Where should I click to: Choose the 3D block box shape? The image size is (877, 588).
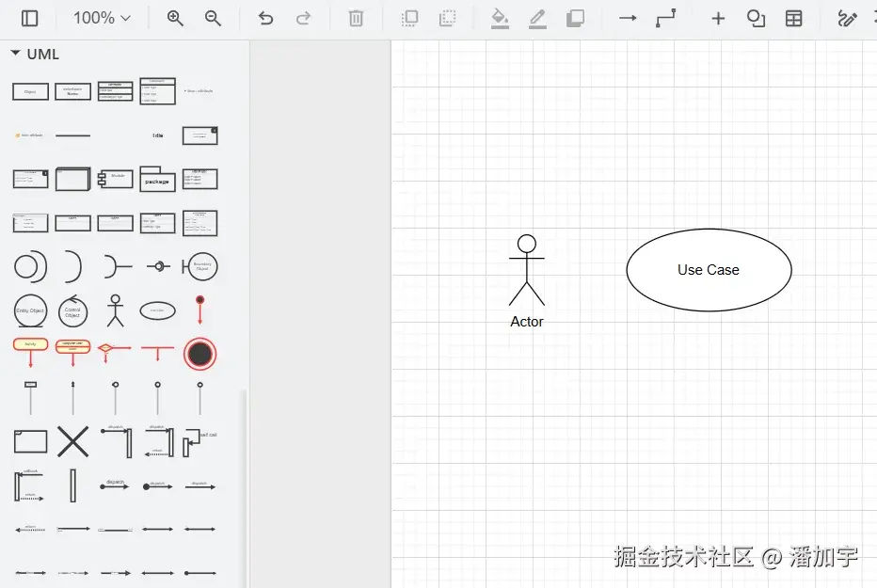pyautogui.click(x=72, y=179)
